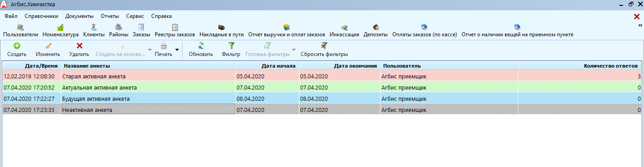
Task: Open the Заказы orders journal
Action: [141, 30]
